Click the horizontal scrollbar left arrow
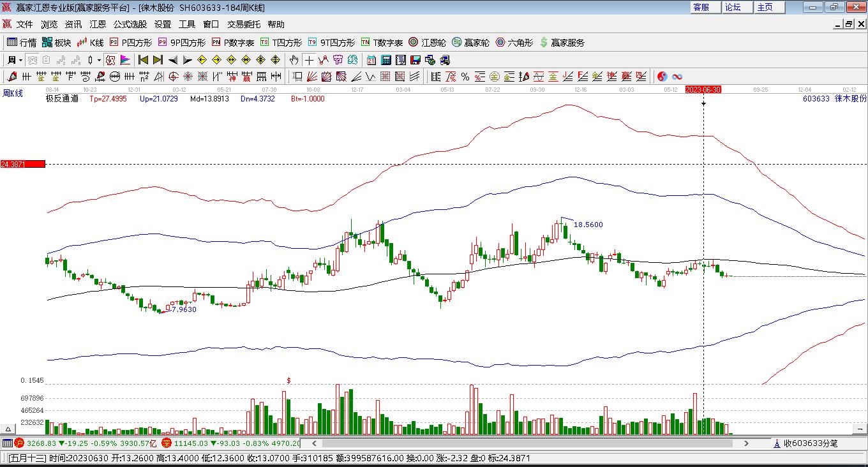The height and width of the screenshot is (467, 868). 314,443
